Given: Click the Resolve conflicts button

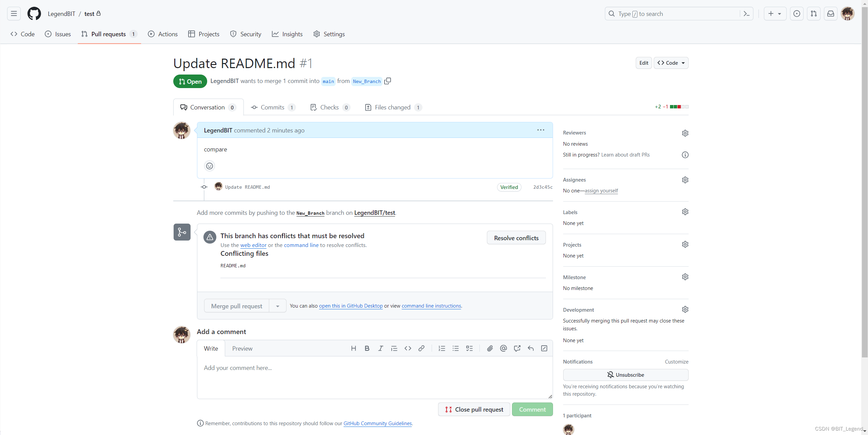Looking at the screenshot, I should 516,238.
